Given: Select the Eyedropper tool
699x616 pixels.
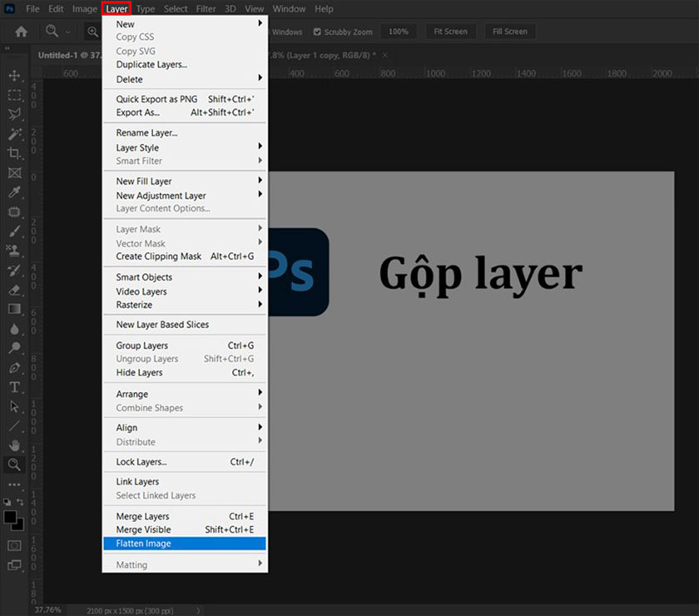Looking at the screenshot, I should [x=14, y=192].
